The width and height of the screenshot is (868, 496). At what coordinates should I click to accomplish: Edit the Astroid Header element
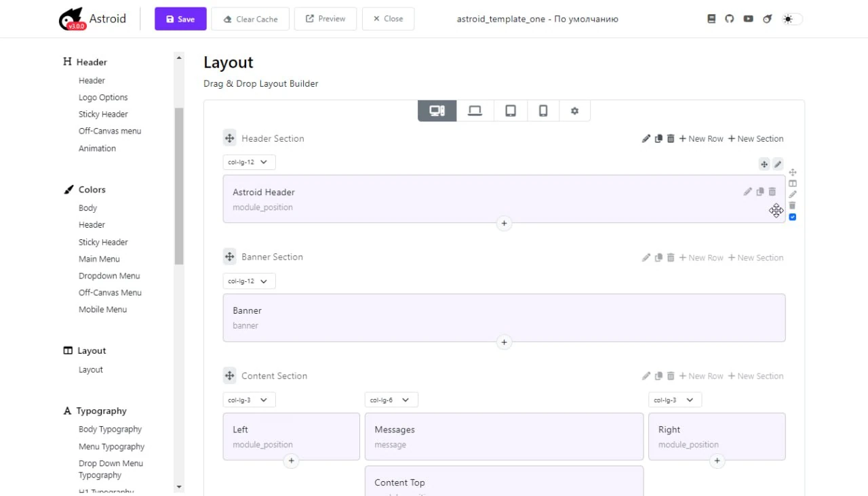tap(747, 192)
